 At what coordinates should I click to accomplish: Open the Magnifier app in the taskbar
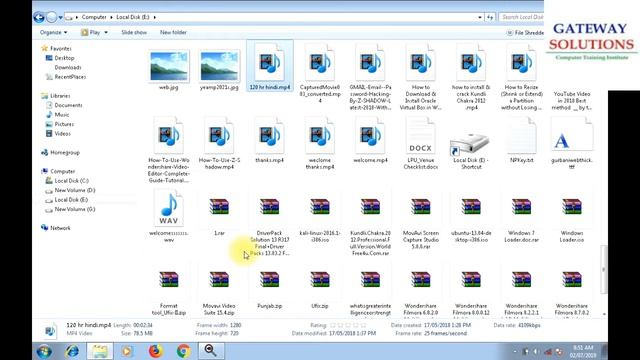pyautogui.click(x=211, y=351)
